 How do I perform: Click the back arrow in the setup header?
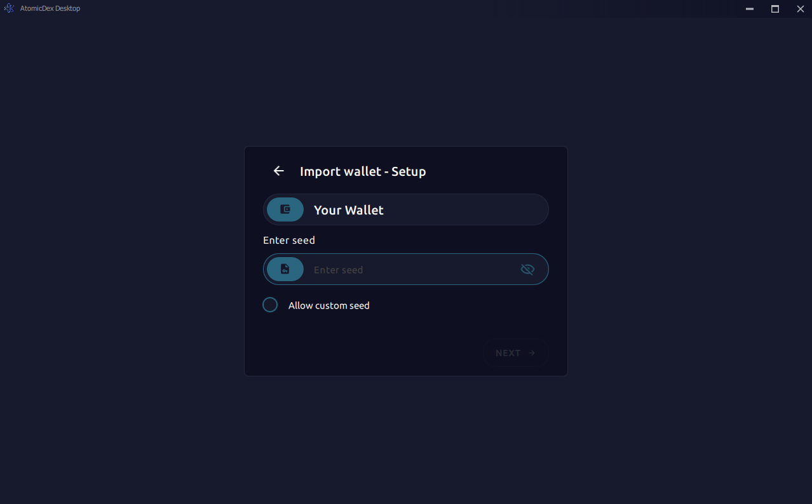coord(278,171)
